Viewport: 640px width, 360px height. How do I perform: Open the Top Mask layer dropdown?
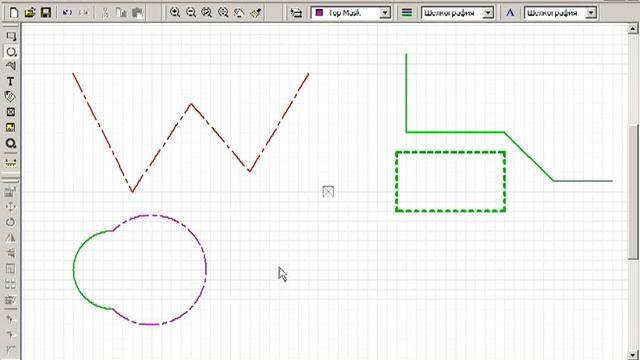coord(384,13)
